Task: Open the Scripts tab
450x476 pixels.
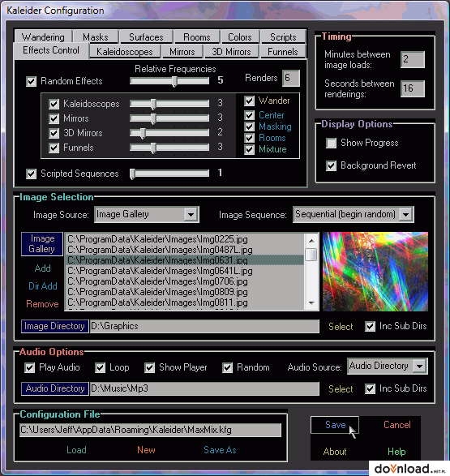Action: (283, 36)
